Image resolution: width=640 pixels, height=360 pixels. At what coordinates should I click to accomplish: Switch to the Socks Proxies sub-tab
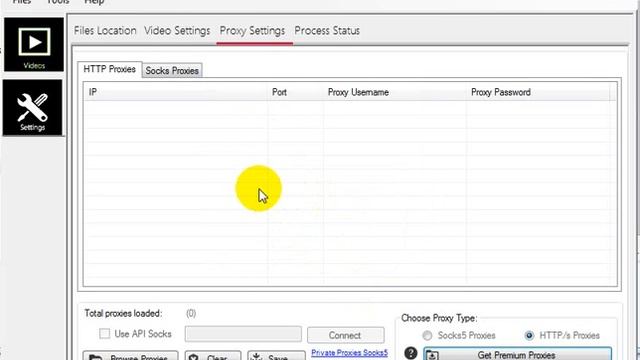point(172,71)
